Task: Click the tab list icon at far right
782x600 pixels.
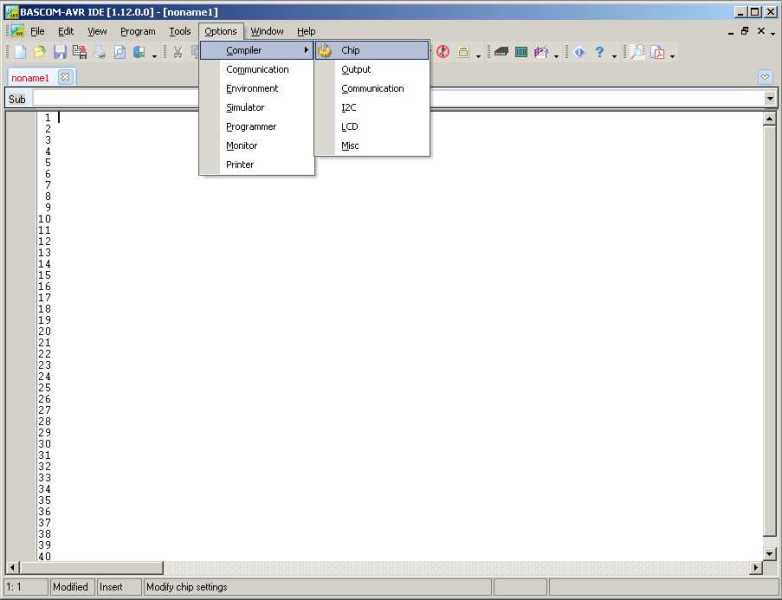Action: 765,77
